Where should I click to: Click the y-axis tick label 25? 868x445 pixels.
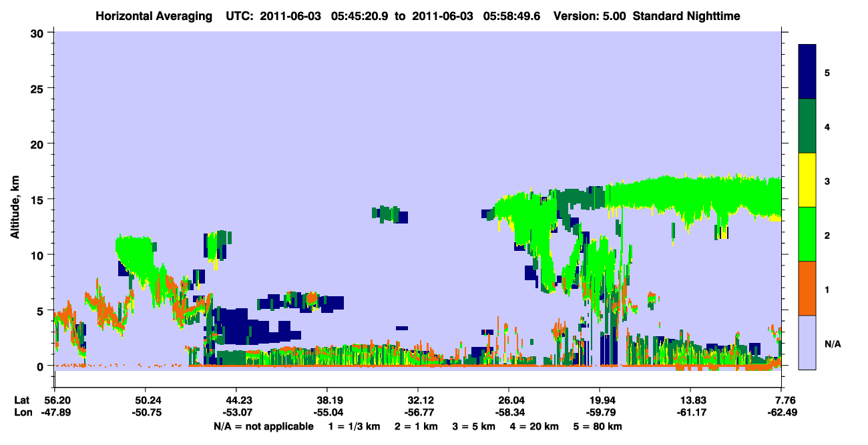(39, 88)
